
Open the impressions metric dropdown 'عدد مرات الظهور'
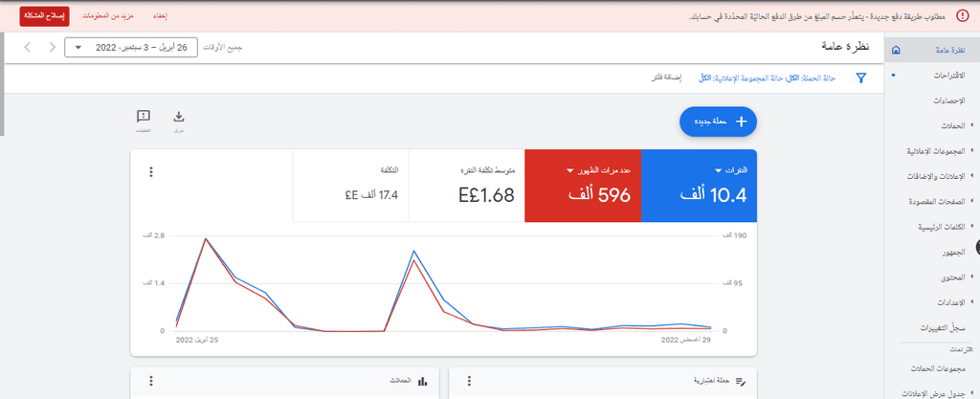coord(599,170)
